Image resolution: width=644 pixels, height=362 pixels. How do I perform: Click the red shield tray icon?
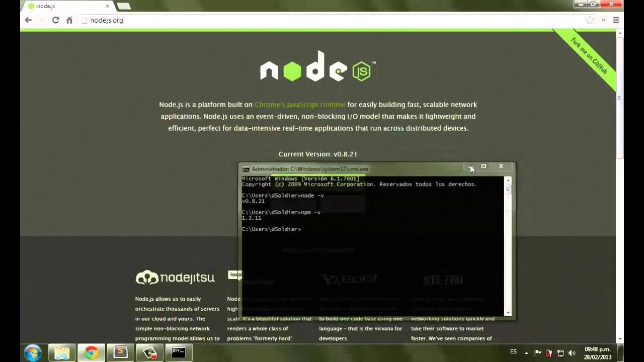point(549,353)
